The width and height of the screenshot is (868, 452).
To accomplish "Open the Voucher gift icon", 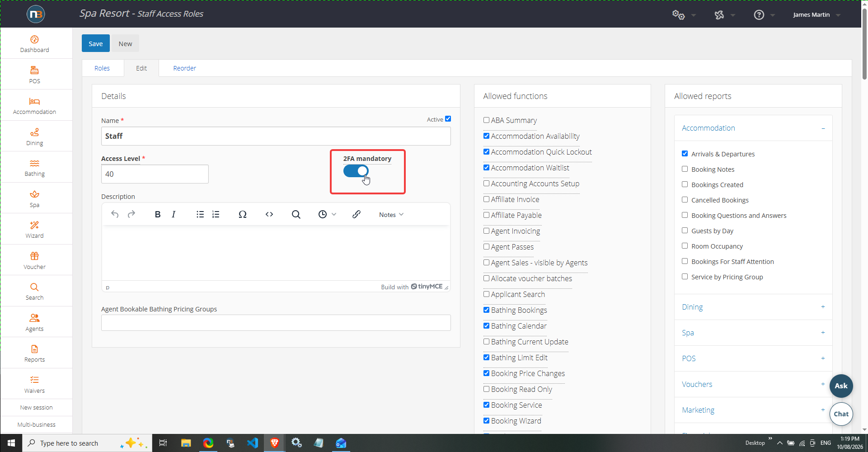I will click(34, 256).
